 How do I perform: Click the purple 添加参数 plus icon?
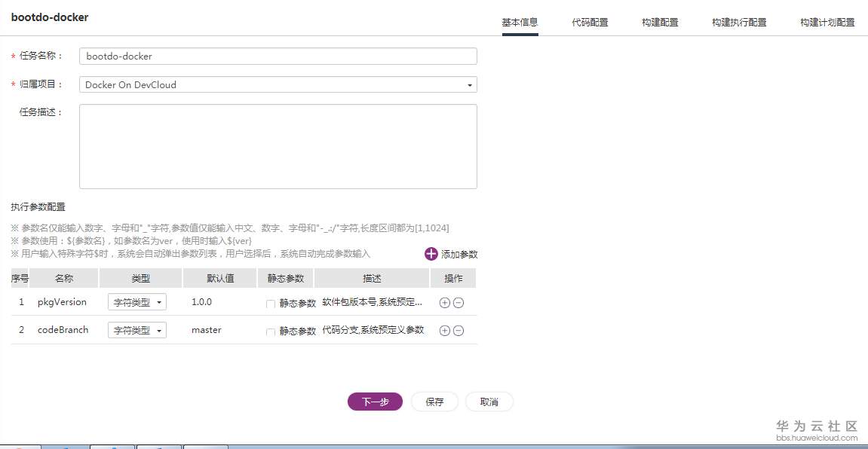430,255
